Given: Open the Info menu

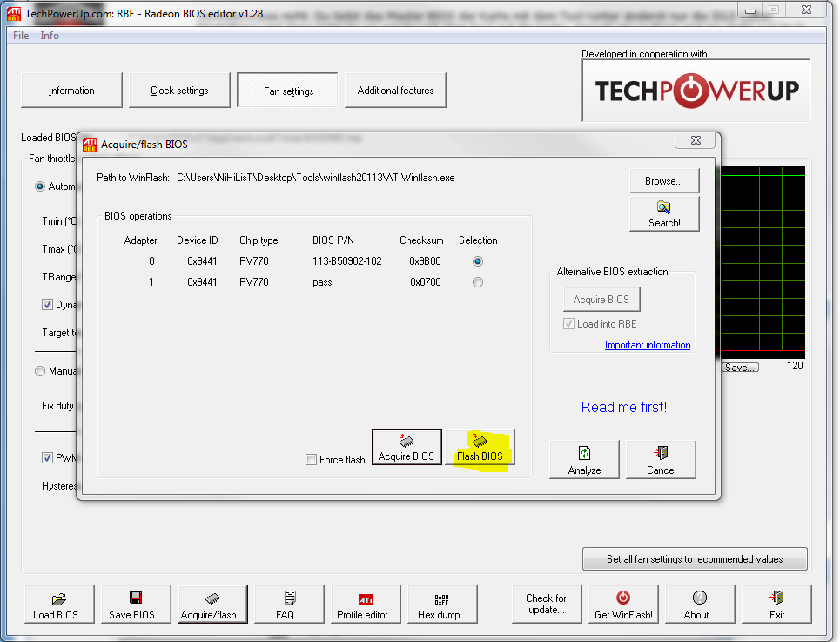Looking at the screenshot, I should click(50, 36).
